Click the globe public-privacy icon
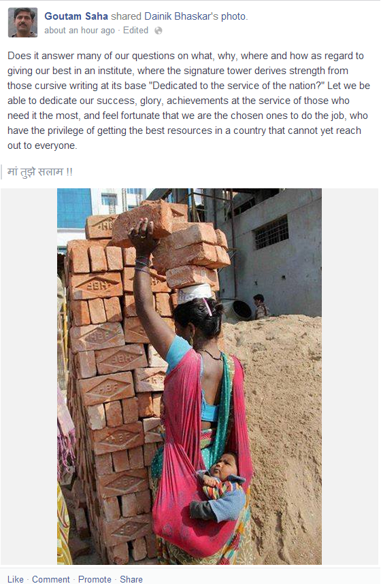Screen dimensions: 381x588 159,31
